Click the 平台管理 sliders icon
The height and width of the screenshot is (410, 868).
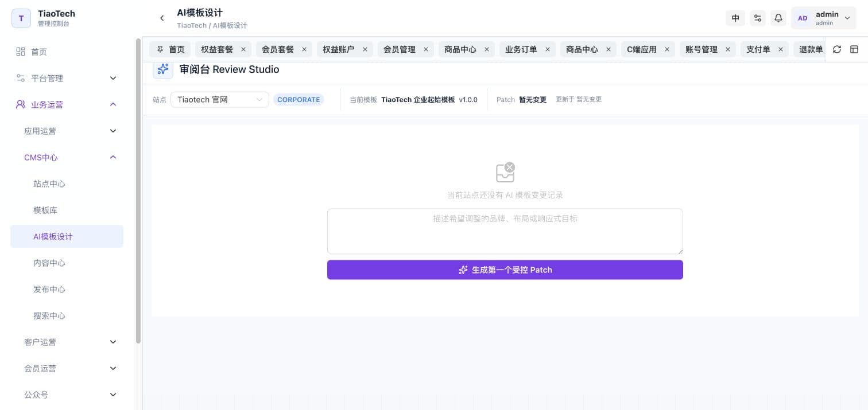coord(21,78)
